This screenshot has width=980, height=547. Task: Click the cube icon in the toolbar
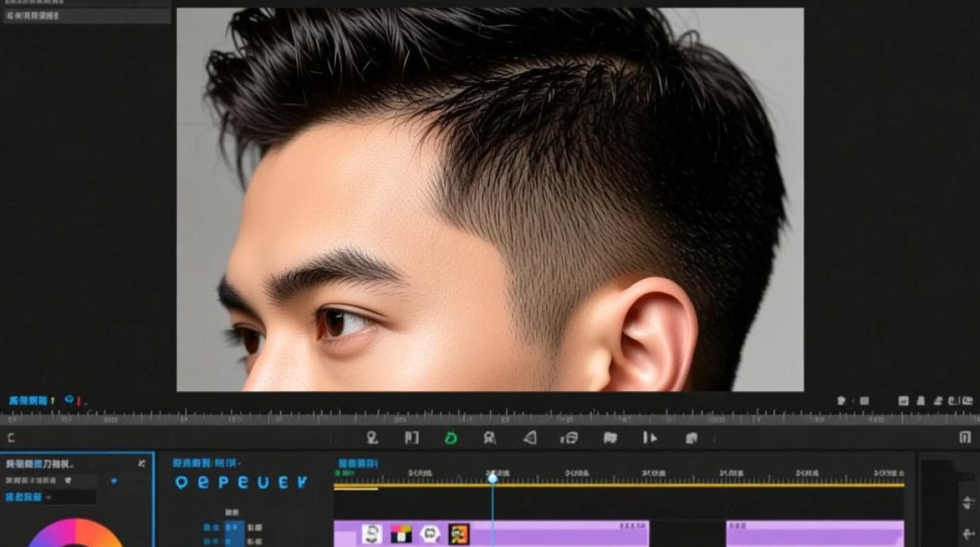click(691, 438)
